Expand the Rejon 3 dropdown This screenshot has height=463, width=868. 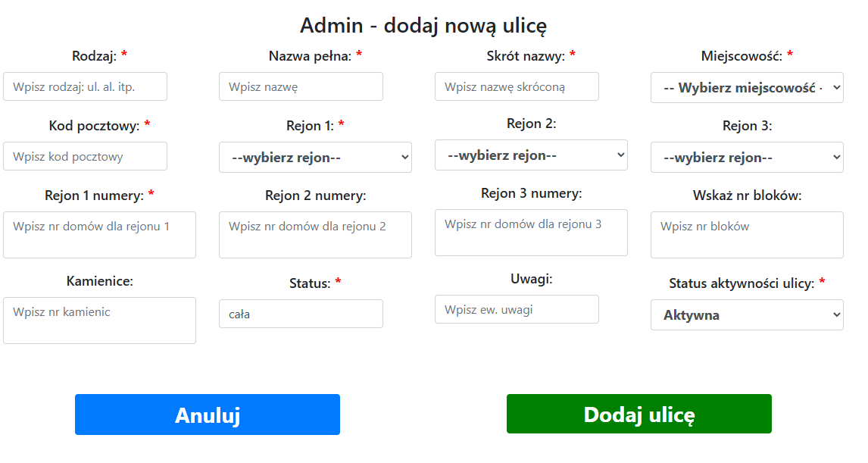point(746,157)
